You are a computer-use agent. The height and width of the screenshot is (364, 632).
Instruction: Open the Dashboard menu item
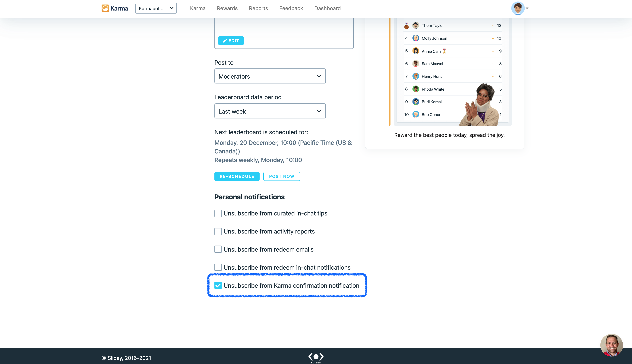click(x=327, y=8)
